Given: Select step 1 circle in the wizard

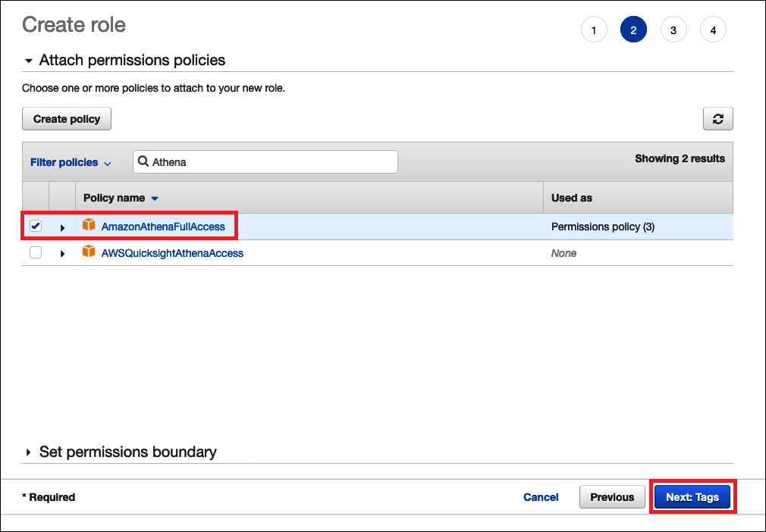Looking at the screenshot, I should (594, 29).
